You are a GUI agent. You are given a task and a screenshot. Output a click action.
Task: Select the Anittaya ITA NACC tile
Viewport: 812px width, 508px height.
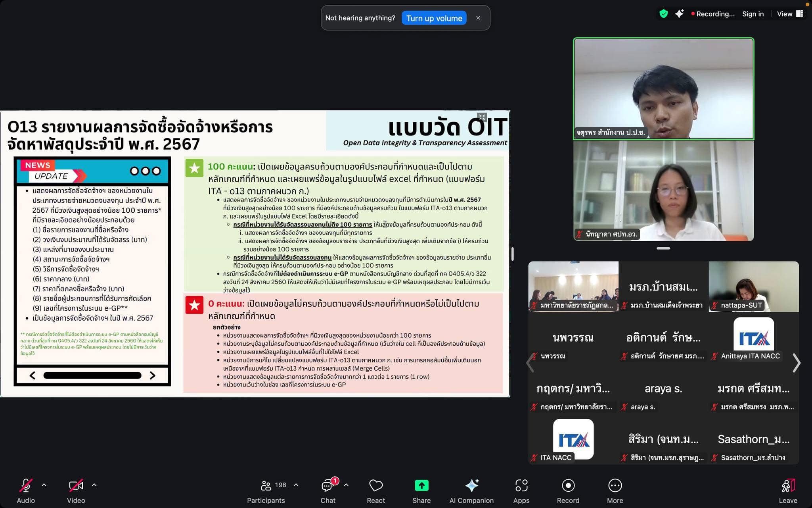point(754,337)
